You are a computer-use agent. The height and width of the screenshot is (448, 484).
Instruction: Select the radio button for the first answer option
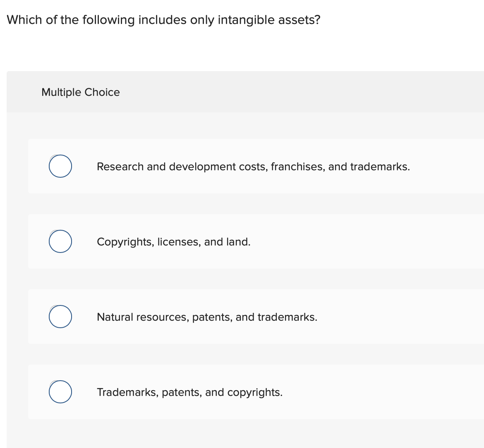[x=60, y=166]
